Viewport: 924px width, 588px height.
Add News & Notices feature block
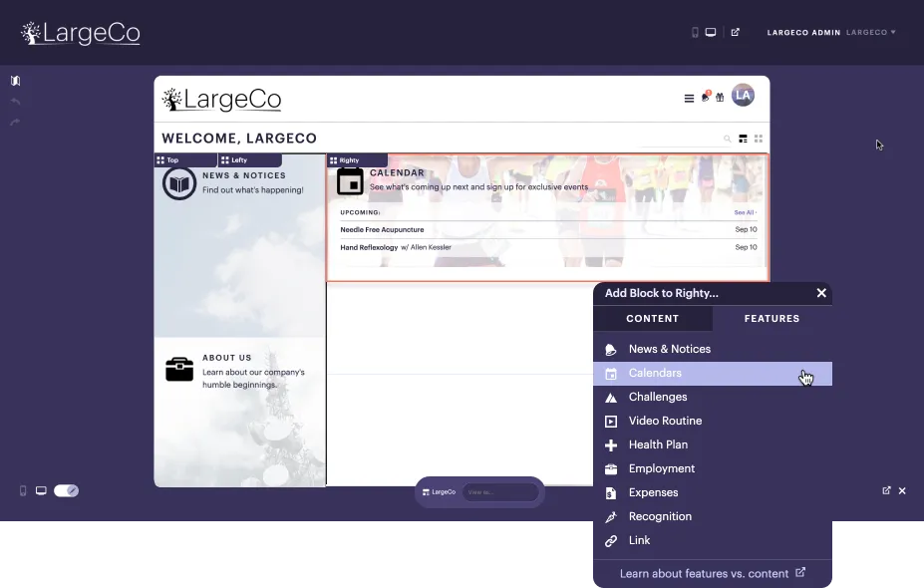[713, 350]
